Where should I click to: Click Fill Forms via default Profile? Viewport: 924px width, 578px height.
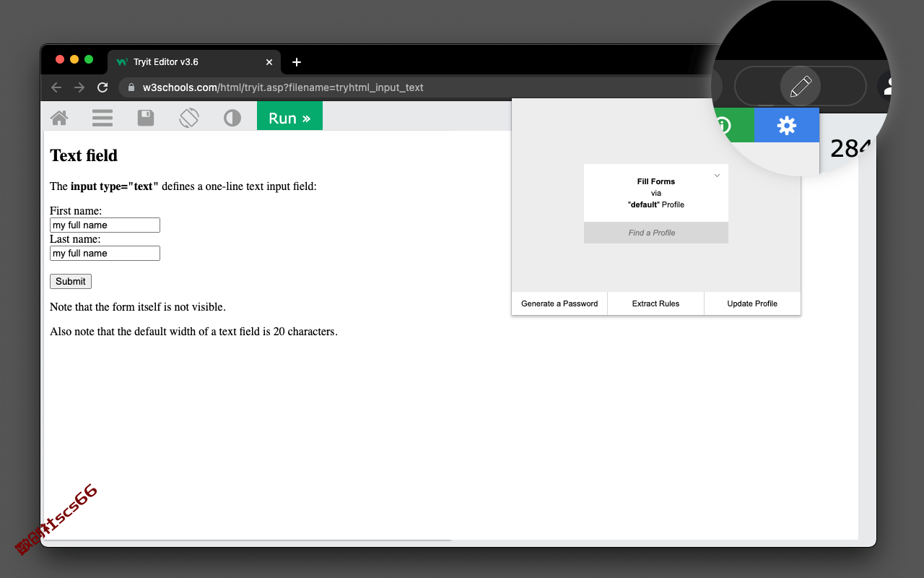(656, 193)
